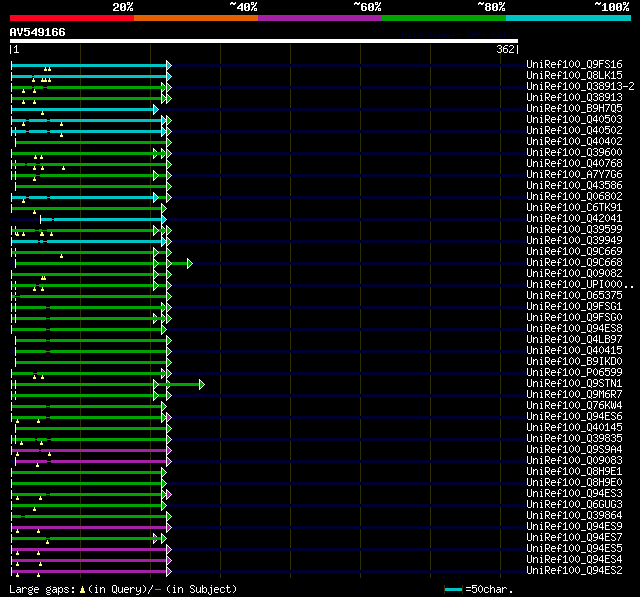Open hit UniRef100_Q38913-2

pyautogui.click(x=580, y=86)
